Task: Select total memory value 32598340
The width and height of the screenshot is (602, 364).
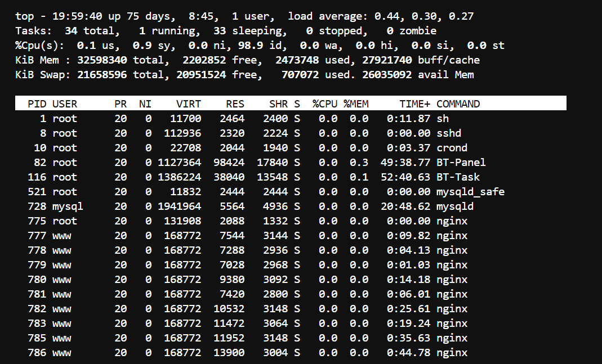Action: [x=102, y=60]
